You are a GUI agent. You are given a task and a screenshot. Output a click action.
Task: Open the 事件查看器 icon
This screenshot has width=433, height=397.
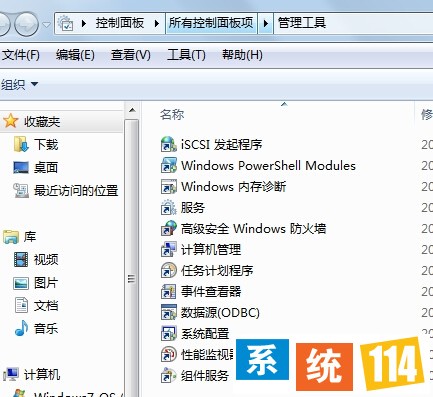click(x=168, y=292)
